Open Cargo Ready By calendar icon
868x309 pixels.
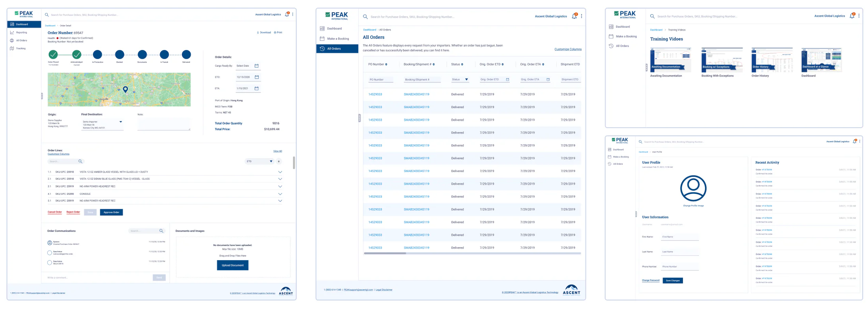click(x=256, y=66)
